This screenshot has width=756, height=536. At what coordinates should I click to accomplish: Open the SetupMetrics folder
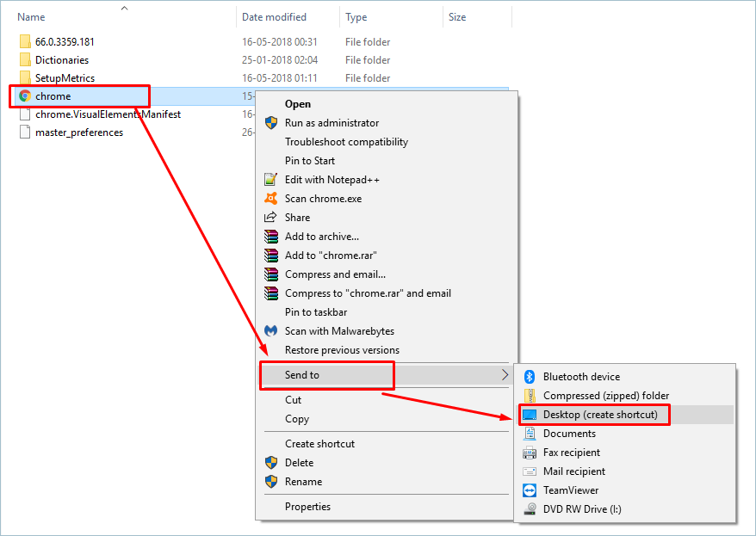click(x=65, y=78)
